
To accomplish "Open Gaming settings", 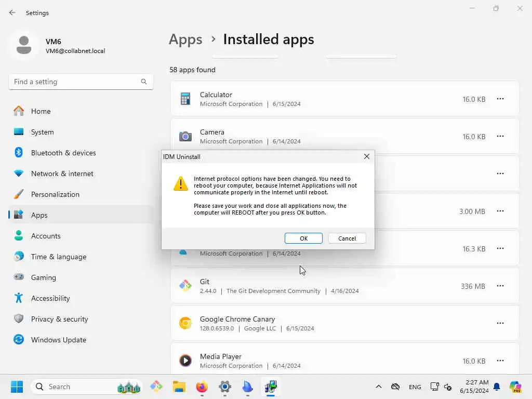I will [x=81, y=277].
